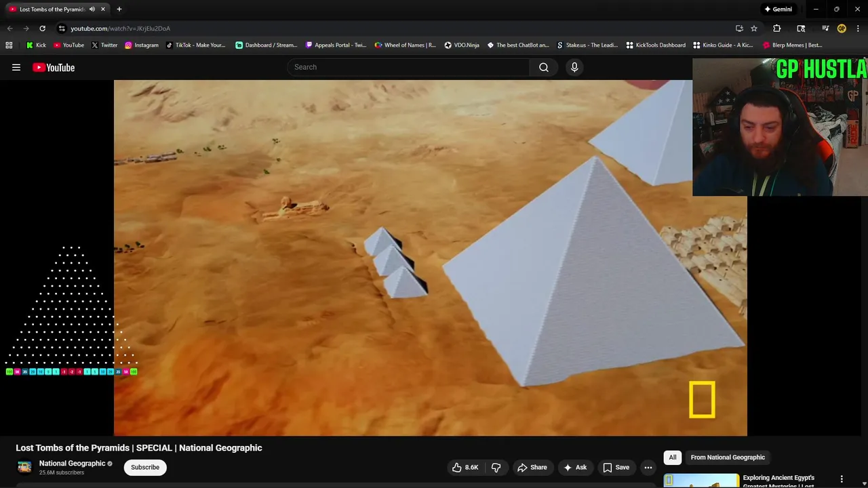Go to the YouTube home logo
Viewport: 868px width, 488px height.
[x=54, y=67]
